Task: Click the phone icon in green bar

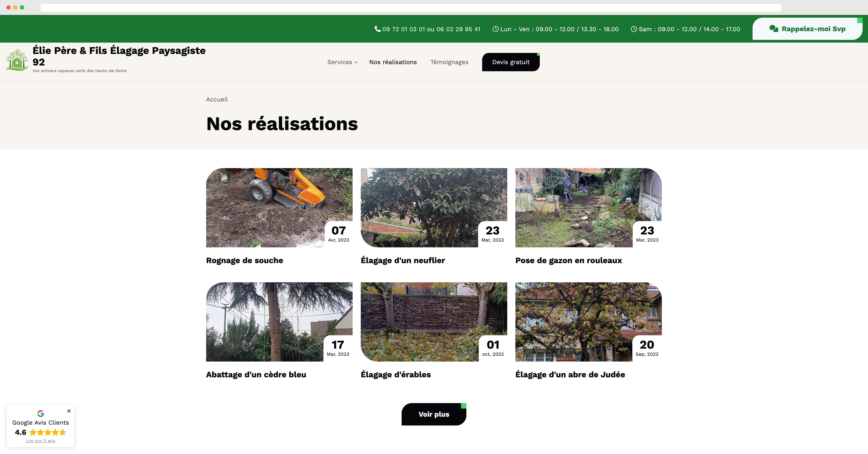Action: pyautogui.click(x=377, y=29)
